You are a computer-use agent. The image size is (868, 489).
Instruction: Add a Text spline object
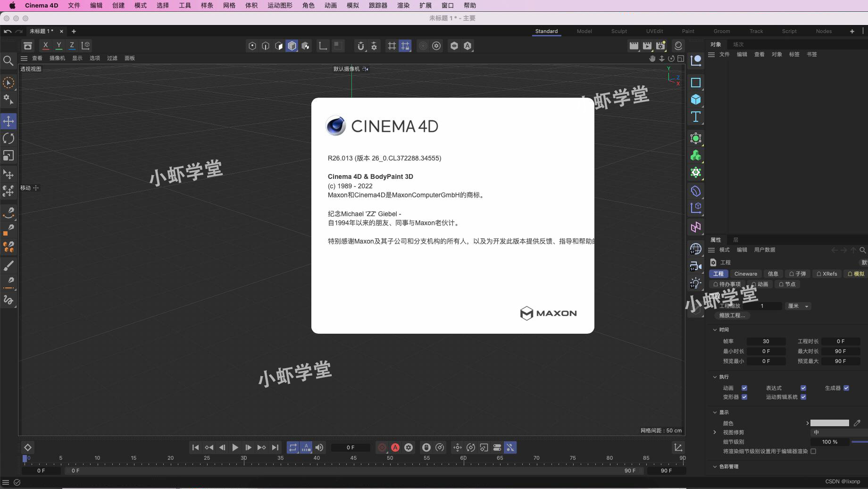coord(696,117)
